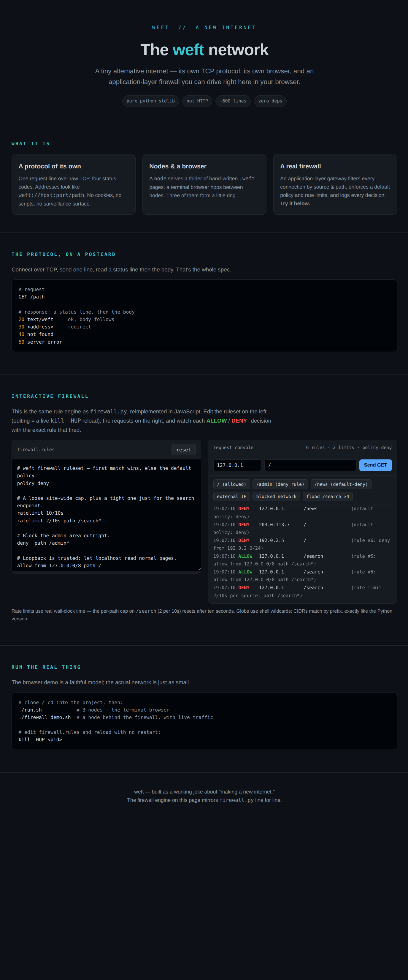The height and width of the screenshot is (980, 408).
Task: Click the textarea resize handle corner
Action: pyautogui.click(x=199, y=569)
